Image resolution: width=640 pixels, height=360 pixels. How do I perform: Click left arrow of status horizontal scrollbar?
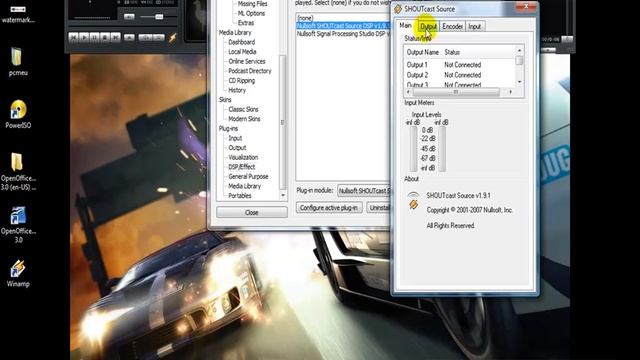pos(408,92)
